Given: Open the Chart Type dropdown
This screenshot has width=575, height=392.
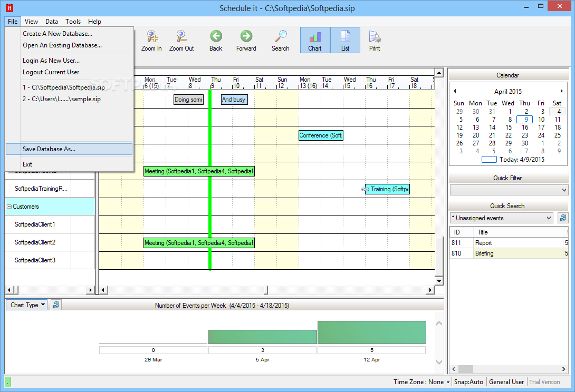Looking at the screenshot, I should pyautogui.click(x=26, y=305).
